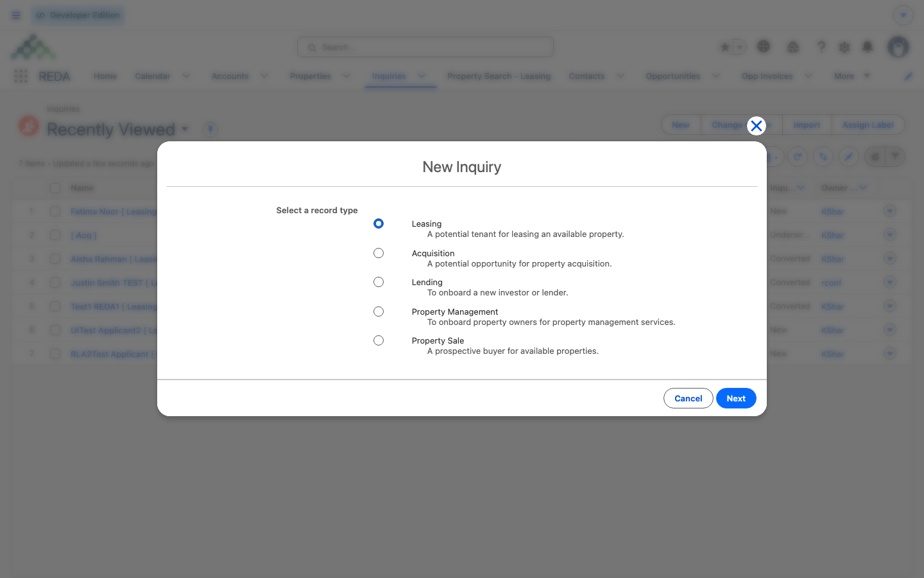
Task: Select the Leasing record type radio button
Action: click(x=379, y=223)
